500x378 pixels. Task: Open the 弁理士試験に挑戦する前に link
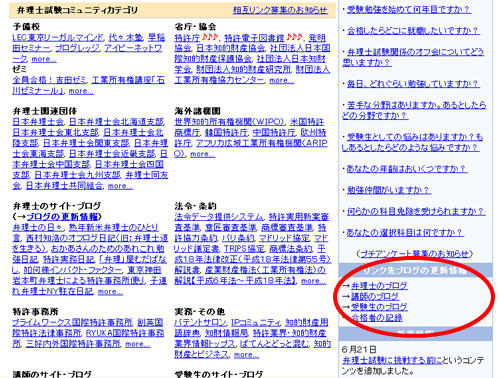392,360
